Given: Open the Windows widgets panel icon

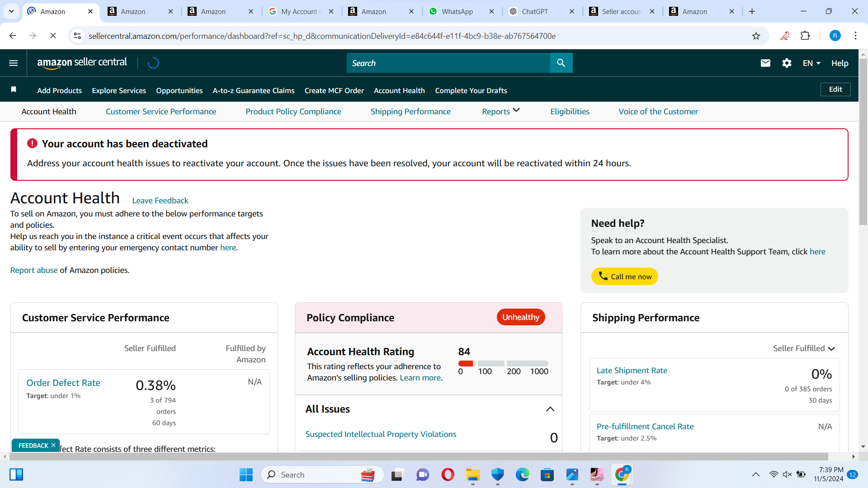Looking at the screenshot, I should 16,474.
